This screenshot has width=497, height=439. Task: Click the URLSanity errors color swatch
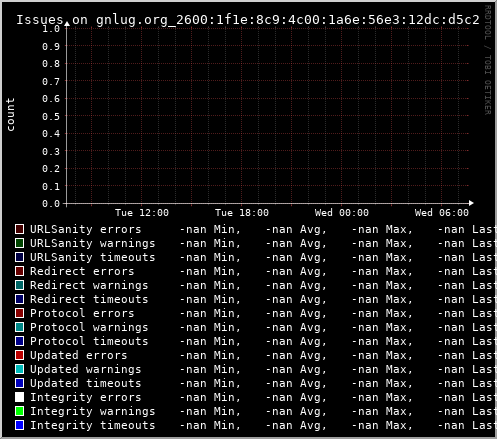click(x=19, y=229)
